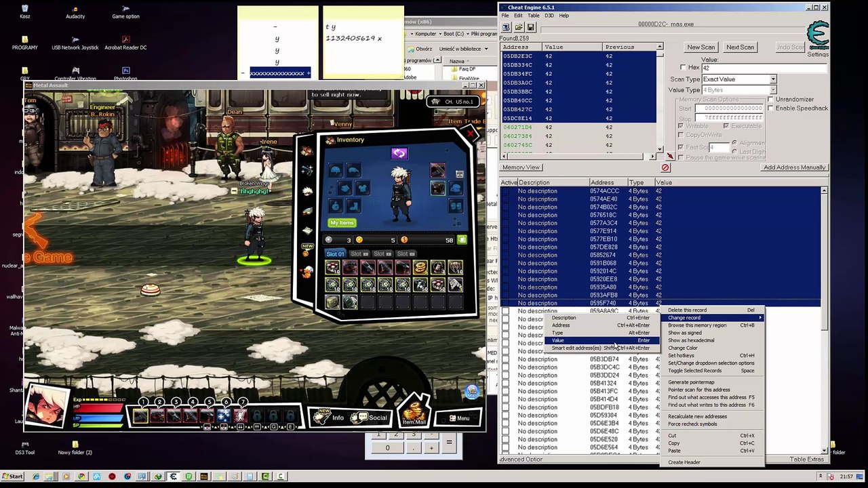Image resolution: width=868 pixels, height=488 pixels.
Task: Click the scan results list down arrow
Action: click(659, 149)
